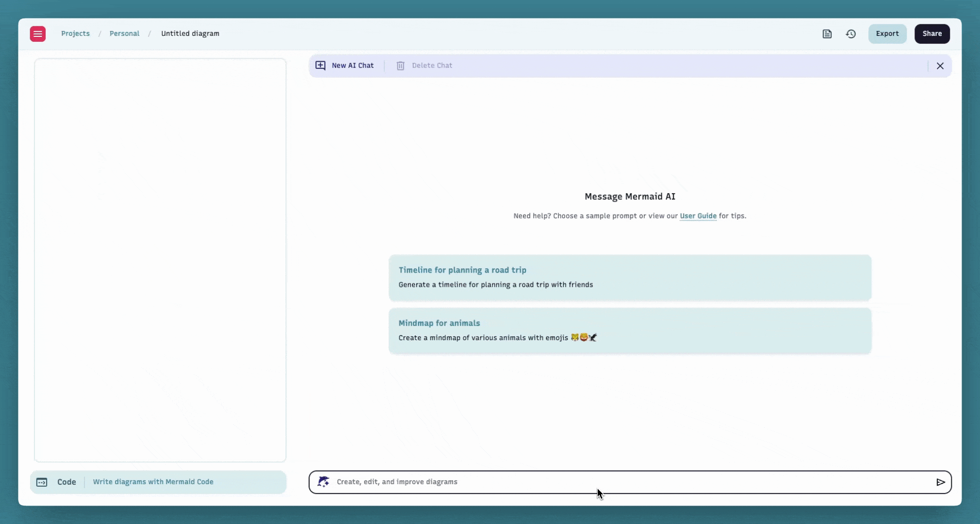Click the Share button
This screenshot has height=524, width=980.
[x=932, y=34]
